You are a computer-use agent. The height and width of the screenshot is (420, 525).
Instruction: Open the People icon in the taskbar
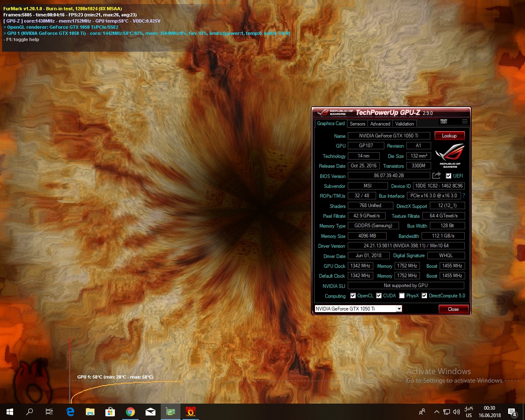(x=422, y=412)
